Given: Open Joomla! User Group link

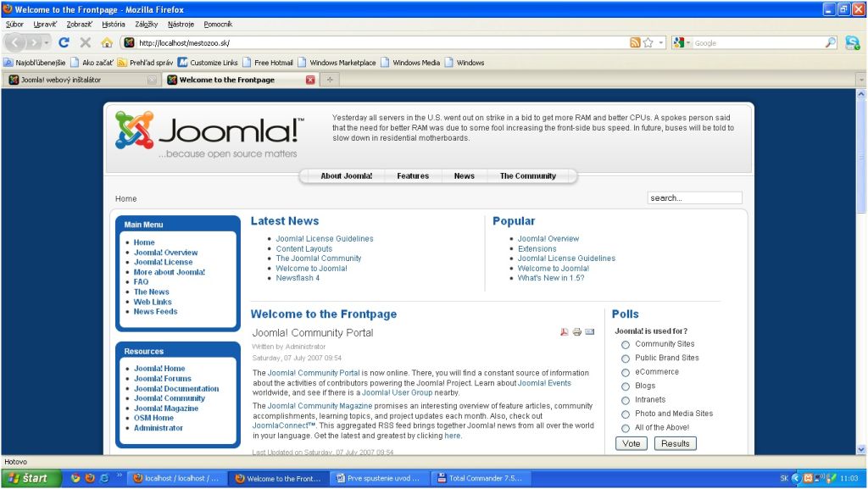Looking at the screenshot, I should 397,392.
